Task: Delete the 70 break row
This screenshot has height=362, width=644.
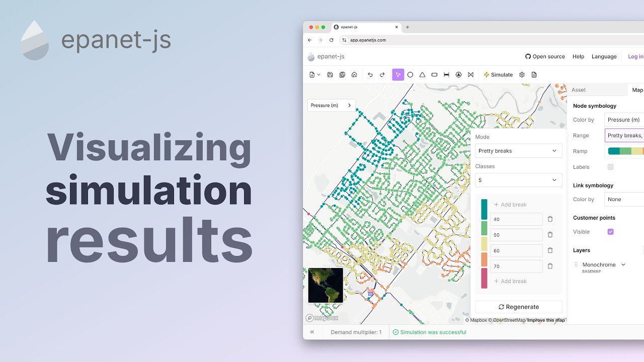Action: 550,266
